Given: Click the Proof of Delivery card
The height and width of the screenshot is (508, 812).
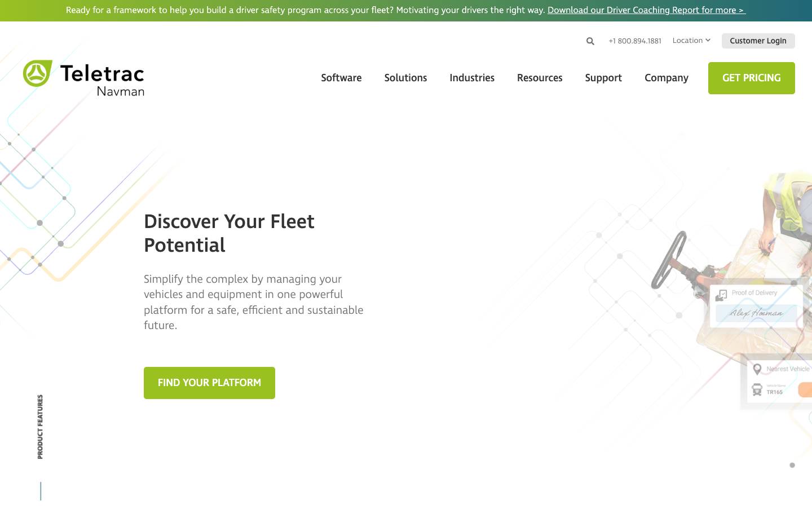Looking at the screenshot, I should 756,305.
